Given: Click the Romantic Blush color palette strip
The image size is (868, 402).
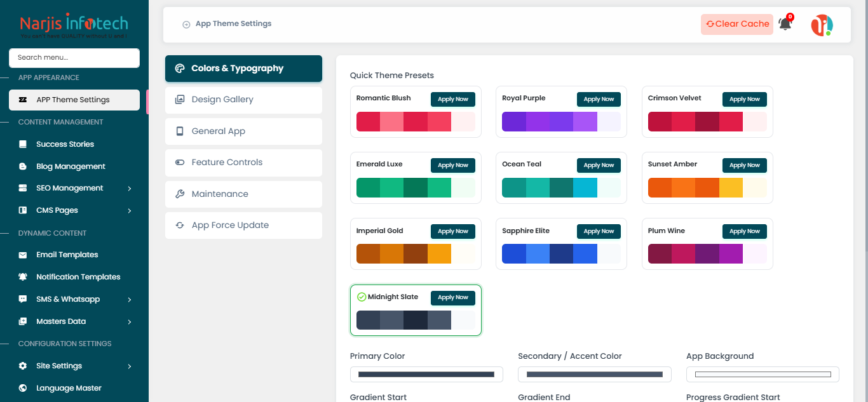Looking at the screenshot, I should click(x=416, y=122).
